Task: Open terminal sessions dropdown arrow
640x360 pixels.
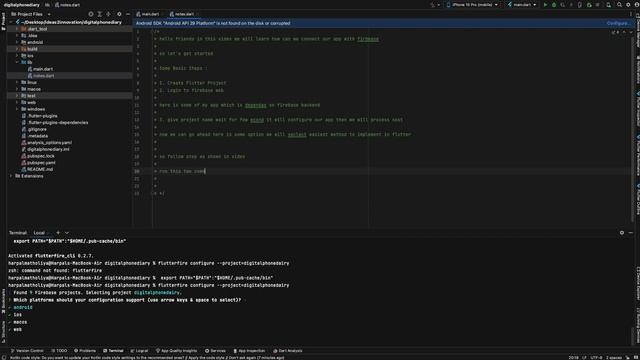Action: click(67, 233)
